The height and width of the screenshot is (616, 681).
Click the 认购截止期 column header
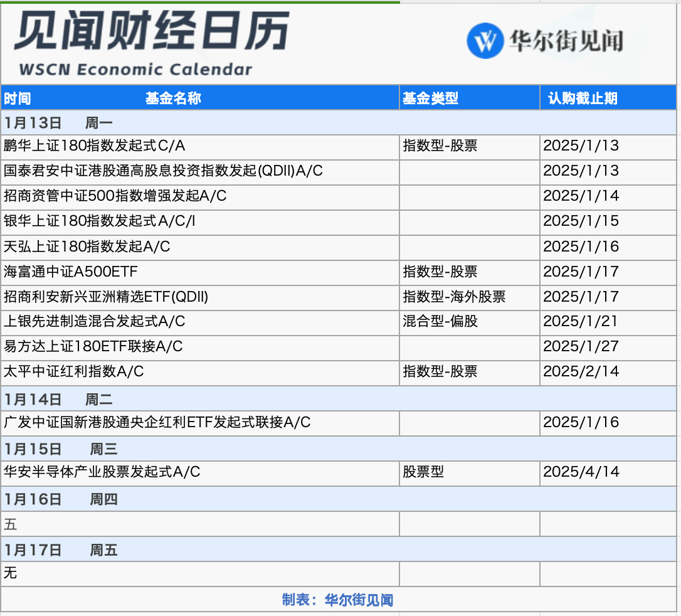(x=583, y=98)
